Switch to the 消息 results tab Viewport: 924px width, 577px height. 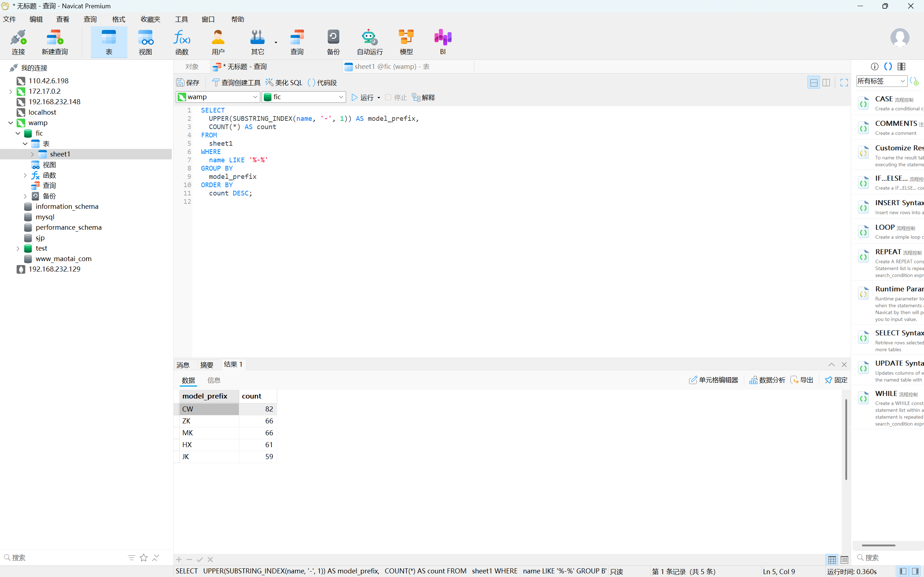coord(183,365)
